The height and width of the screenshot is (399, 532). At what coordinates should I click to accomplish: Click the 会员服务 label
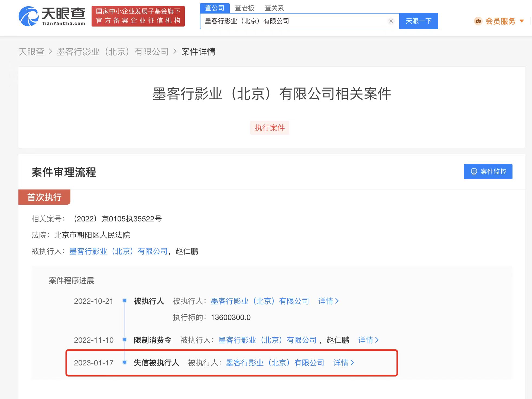(500, 21)
